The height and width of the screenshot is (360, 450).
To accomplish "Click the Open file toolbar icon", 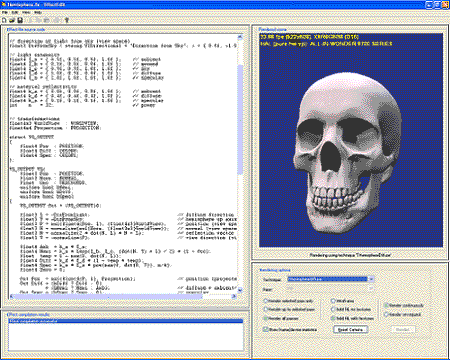I will click(x=12, y=20).
